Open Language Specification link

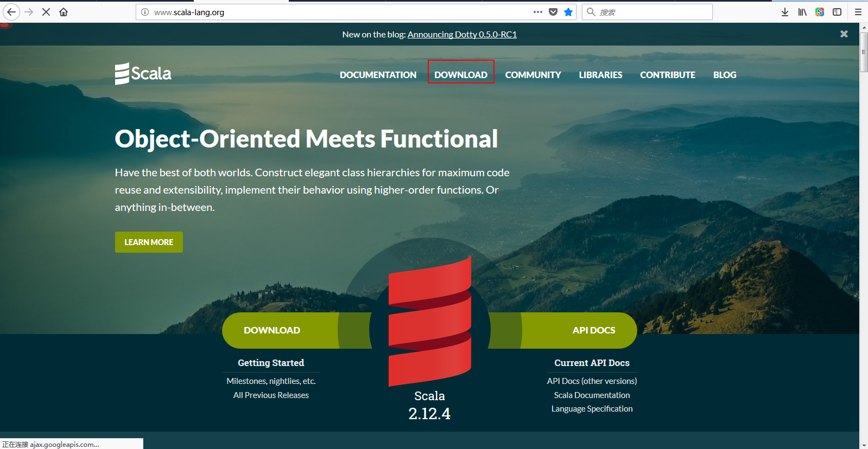pyautogui.click(x=592, y=409)
